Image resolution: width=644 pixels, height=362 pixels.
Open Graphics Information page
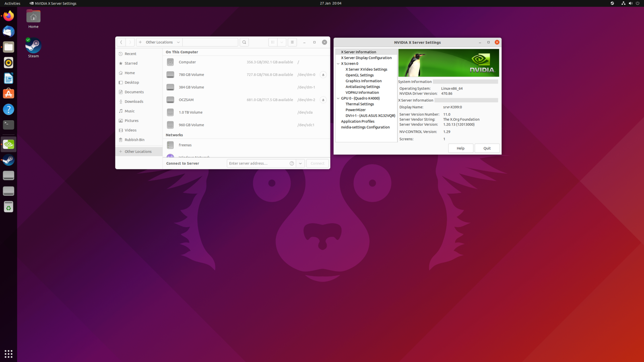click(363, 81)
